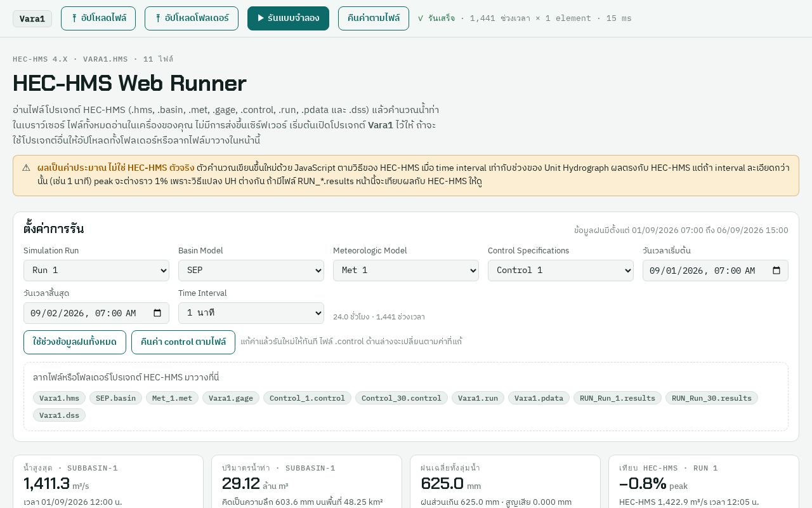Select the Control_30.control file chip
Image resolution: width=812 pixels, height=508 pixels.
pyautogui.click(x=402, y=398)
